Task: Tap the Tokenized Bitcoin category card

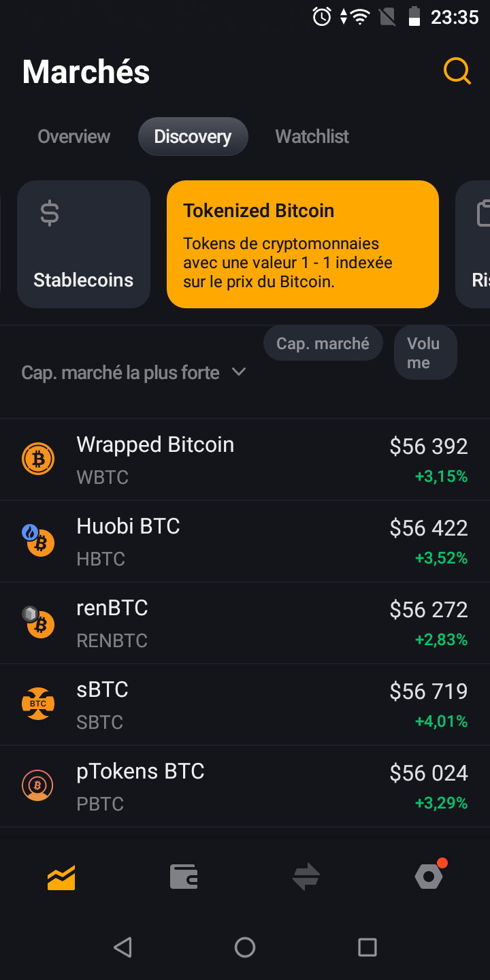Action: (x=302, y=244)
